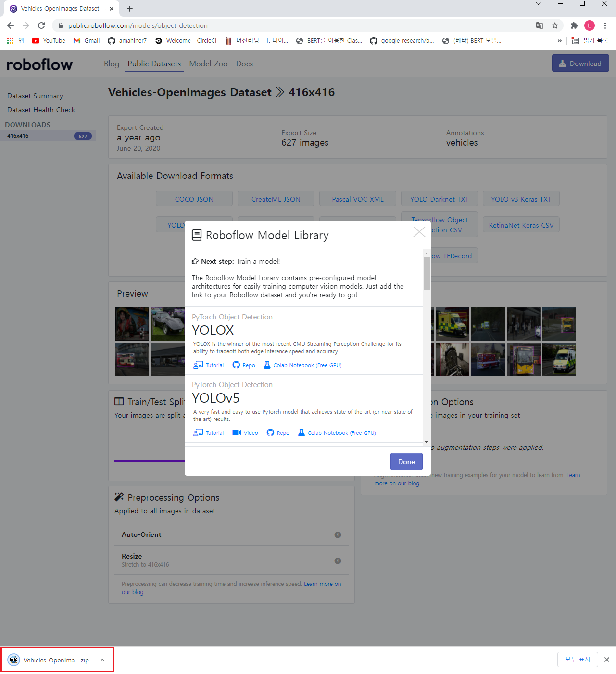
Task: Bookmark this page with the star icon
Action: (x=555, y=25)
